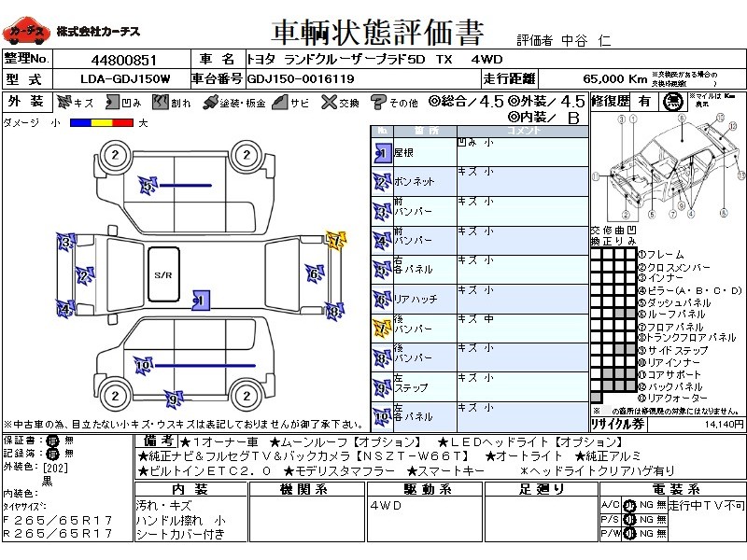
Task: Click the 備考 remarks label
Action: pyautogui.click(x=157, y=441)
